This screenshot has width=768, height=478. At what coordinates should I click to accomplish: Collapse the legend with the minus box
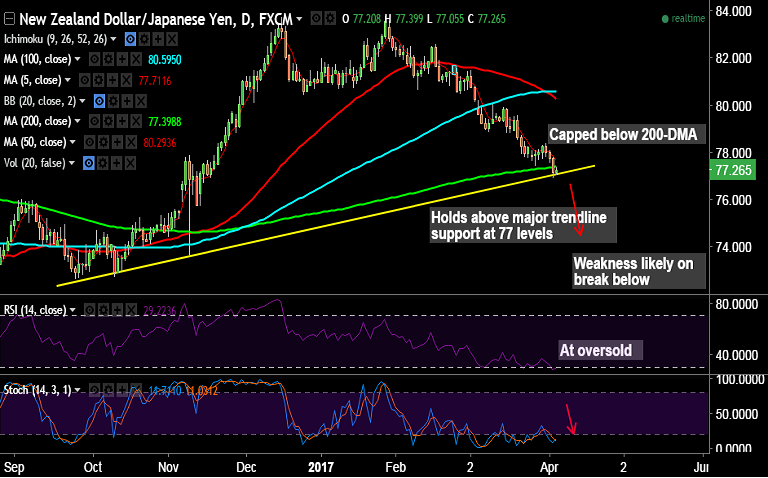click(9, 19)
